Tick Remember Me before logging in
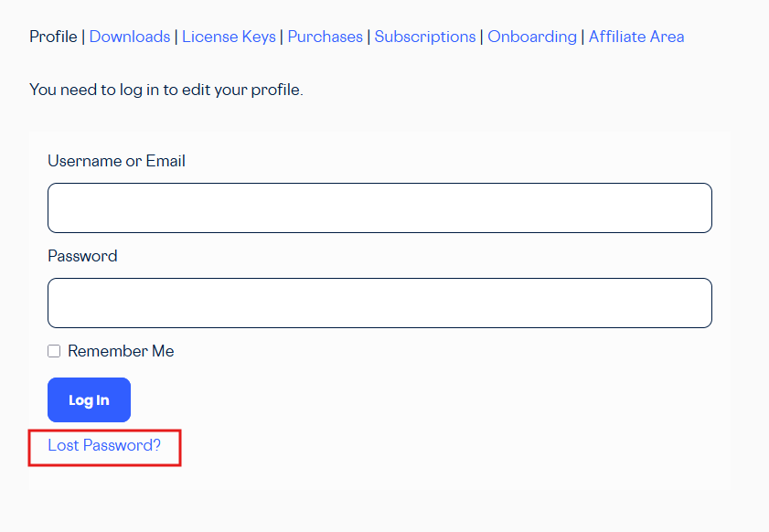 (x=54, y=350)
